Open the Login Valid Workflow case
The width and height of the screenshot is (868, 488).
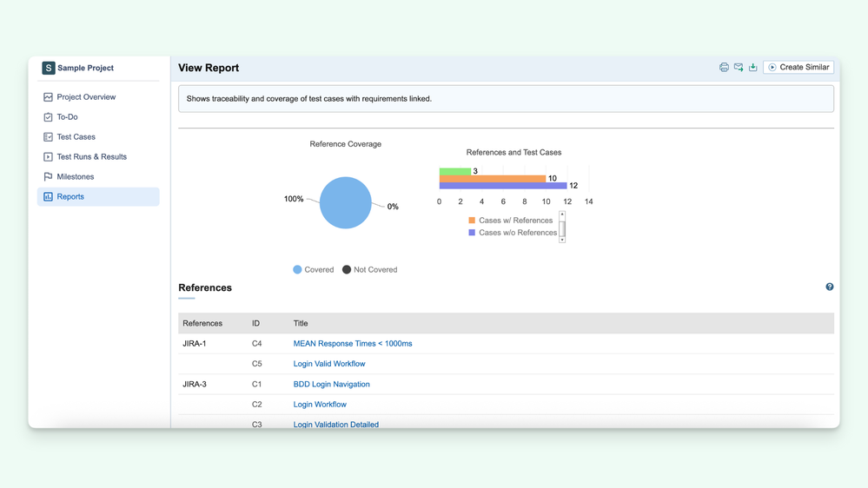click(x=329, y=364)
